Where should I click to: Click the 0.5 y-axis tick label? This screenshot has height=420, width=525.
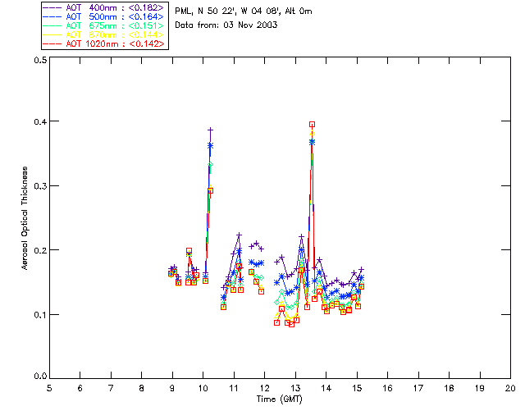pos(40,60)
